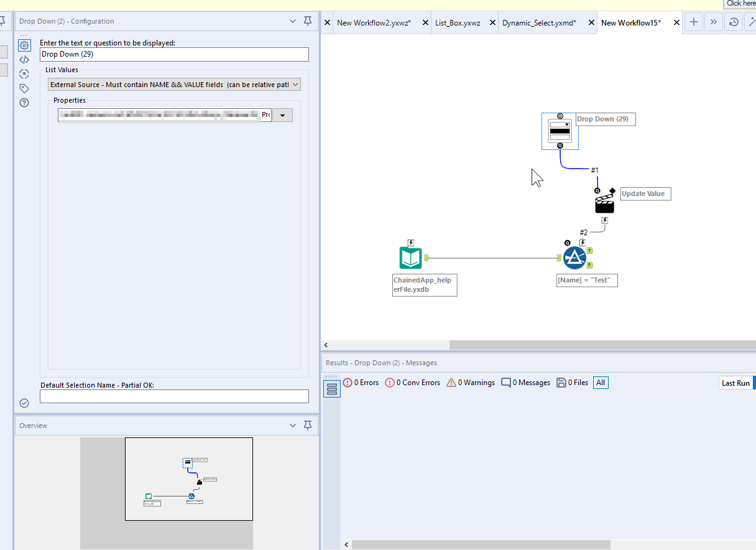Screen dimensions: 756x550
Task: Click the Last Run button in Results
Action: [x=735, y=382]
